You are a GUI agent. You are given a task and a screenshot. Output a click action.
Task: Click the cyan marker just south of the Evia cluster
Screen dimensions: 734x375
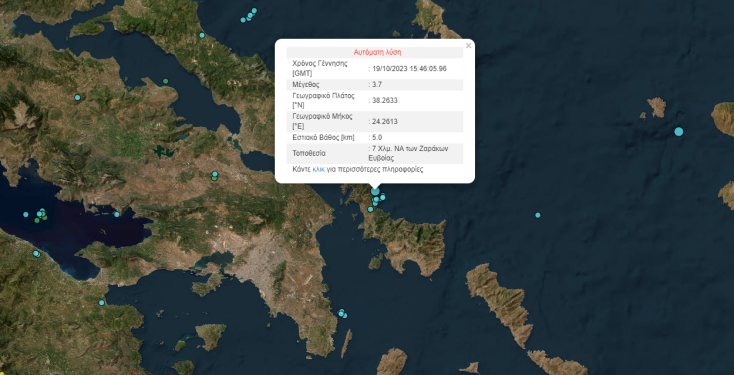(370, 209)
